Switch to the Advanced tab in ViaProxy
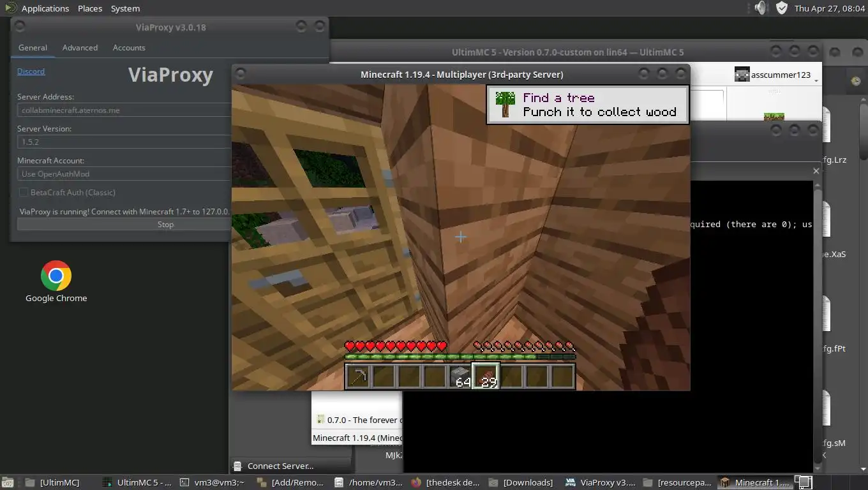Image resolution: width=868 pixels, height=490 pixels. click(80, 47)
